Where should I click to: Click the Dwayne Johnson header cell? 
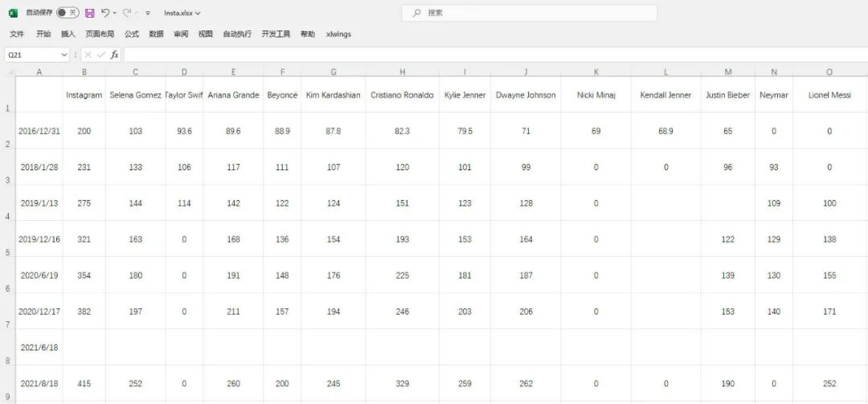526,95
